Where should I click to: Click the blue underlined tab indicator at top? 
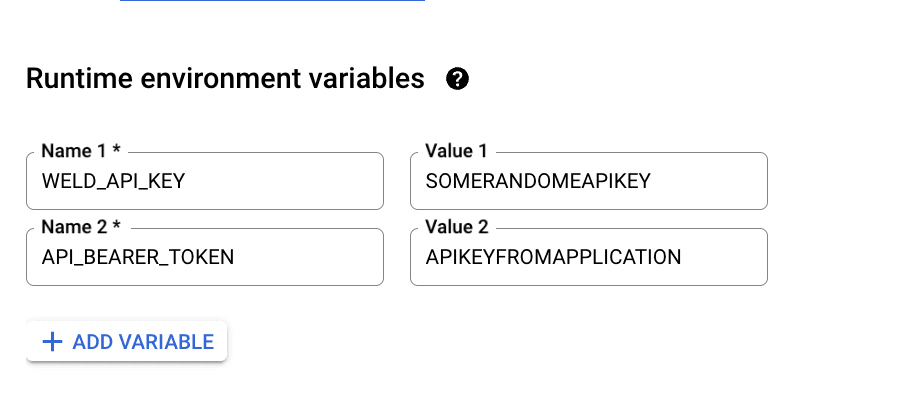pyautogui.click(x=272, y=1)
